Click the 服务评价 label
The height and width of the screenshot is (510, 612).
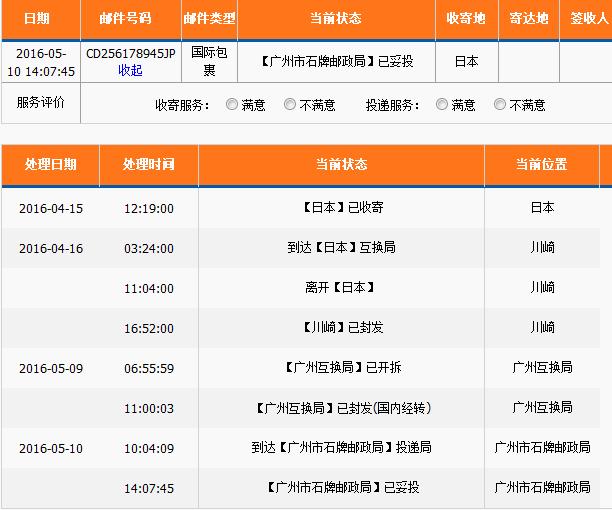pyautogui.click(x=41, y=103)
